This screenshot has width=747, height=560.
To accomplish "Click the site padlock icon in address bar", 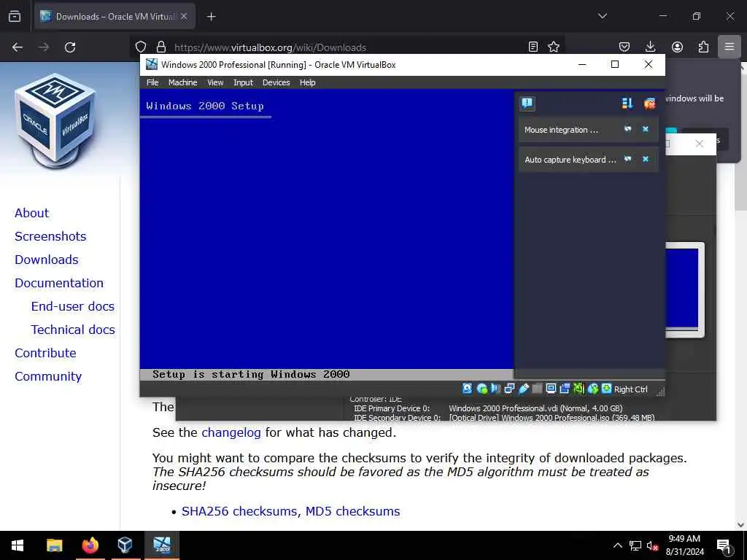I will pyautogui.click(x=161, y=47).
